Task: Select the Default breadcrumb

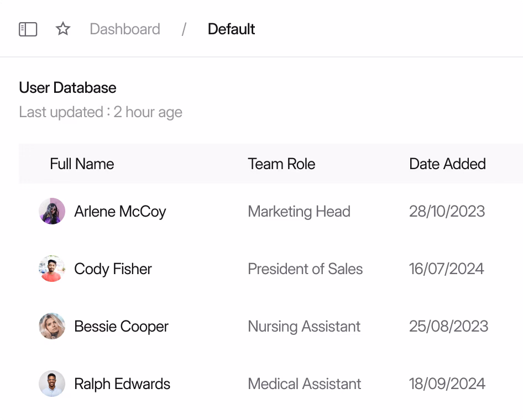Action: [x=231, y=29]
